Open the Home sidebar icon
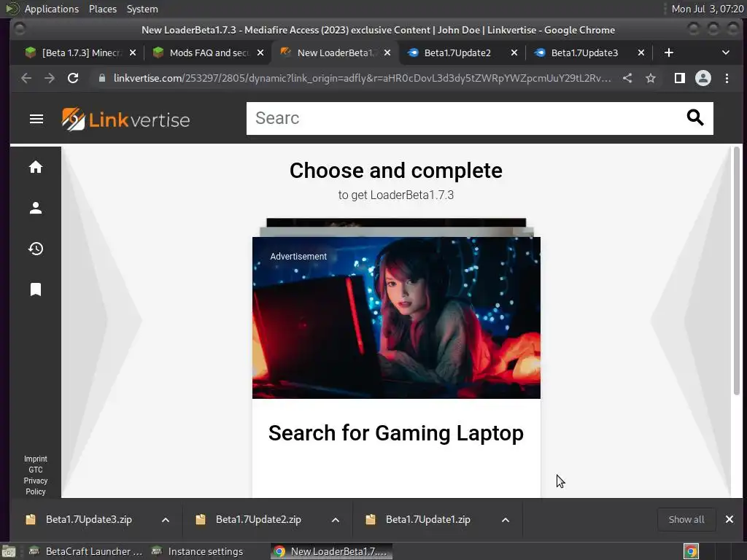Screen dimensions: 747x560 click(36, 167)
